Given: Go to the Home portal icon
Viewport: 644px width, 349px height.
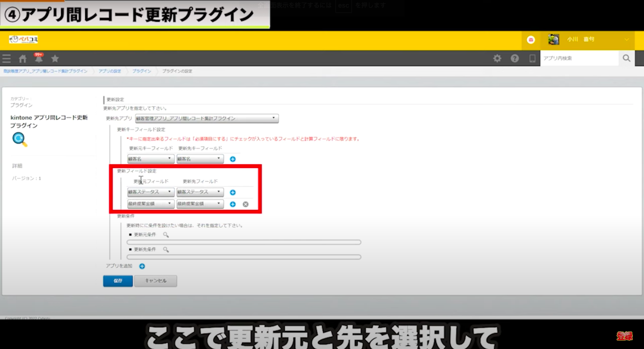Looking at the screenshot, I should click(x=23, y=59).
